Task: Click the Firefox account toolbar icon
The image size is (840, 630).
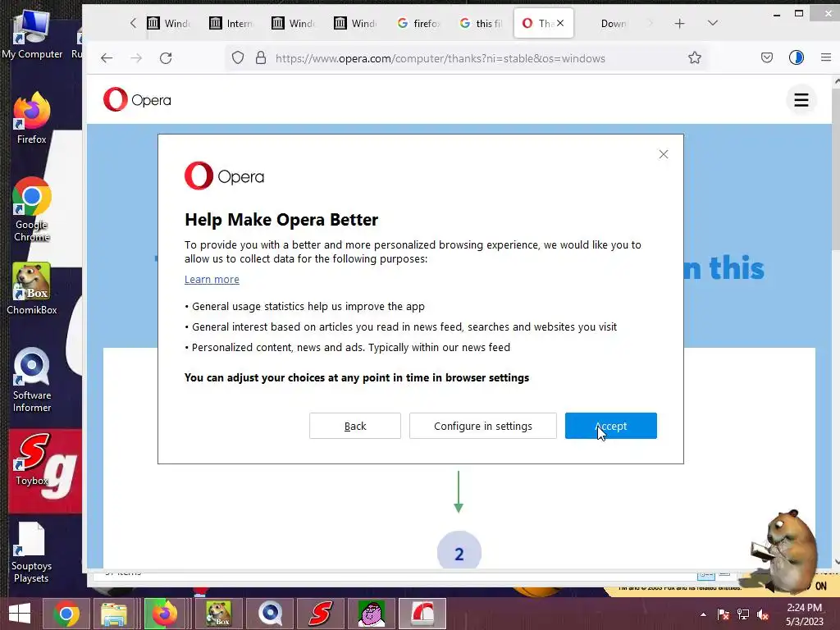Action: 796,57
